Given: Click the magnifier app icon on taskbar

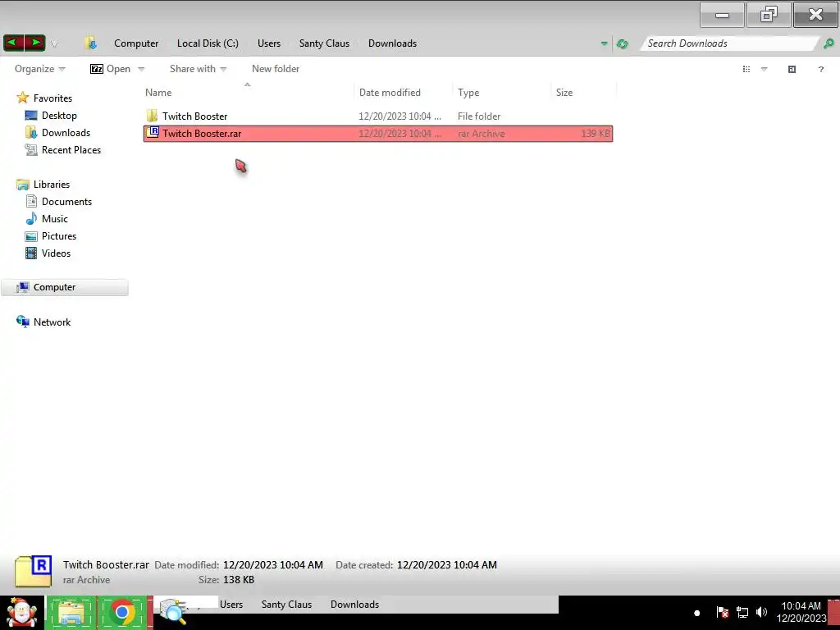Looking at the screenshot, I should [x=174, y=613].
